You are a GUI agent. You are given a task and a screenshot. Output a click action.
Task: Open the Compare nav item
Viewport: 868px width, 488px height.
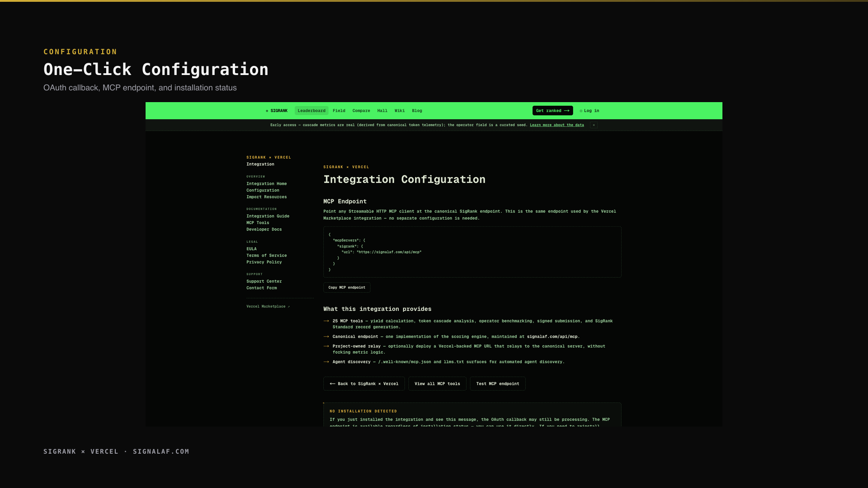361,111
